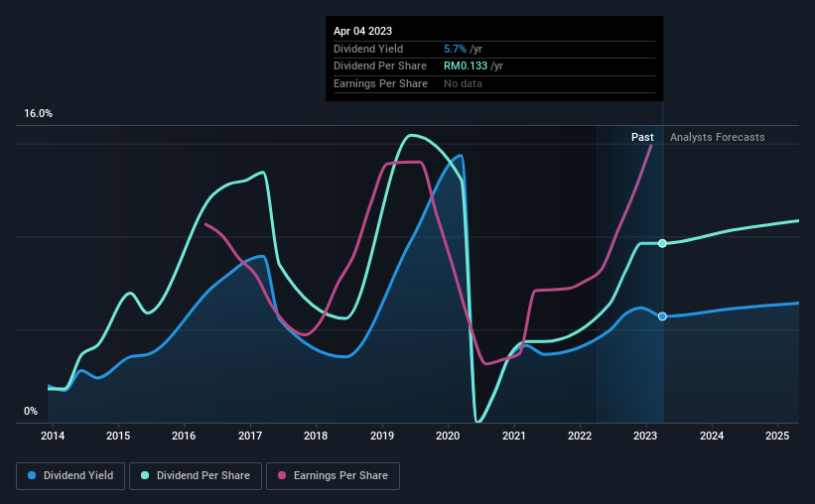815x504 pixels.
Task: Click the 2024 x-axis label
Action: point(712,436)
